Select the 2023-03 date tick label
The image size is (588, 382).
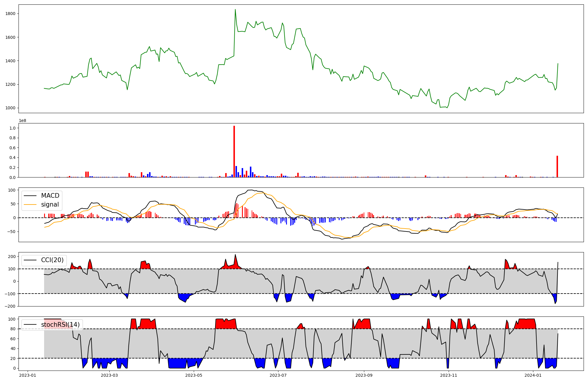click(109, 375)
